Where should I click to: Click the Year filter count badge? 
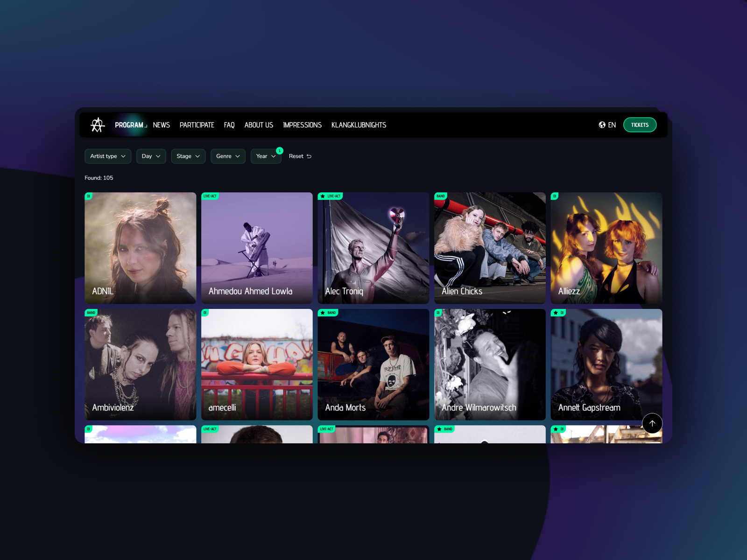click(x=280, y=151)
